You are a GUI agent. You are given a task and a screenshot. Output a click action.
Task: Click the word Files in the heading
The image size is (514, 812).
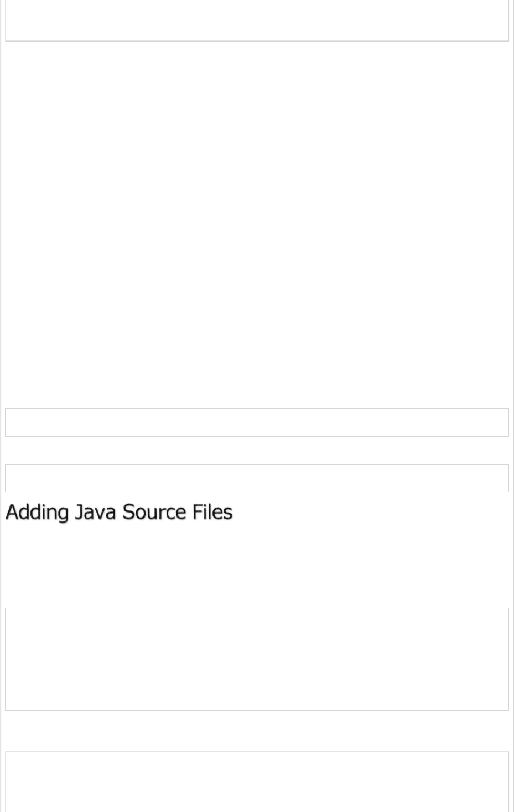[212, 512]
